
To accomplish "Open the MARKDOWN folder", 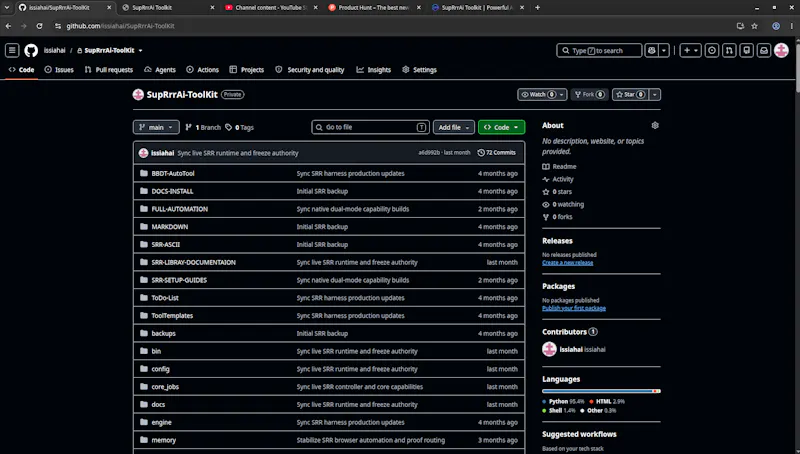I will (x=170, y=227).
